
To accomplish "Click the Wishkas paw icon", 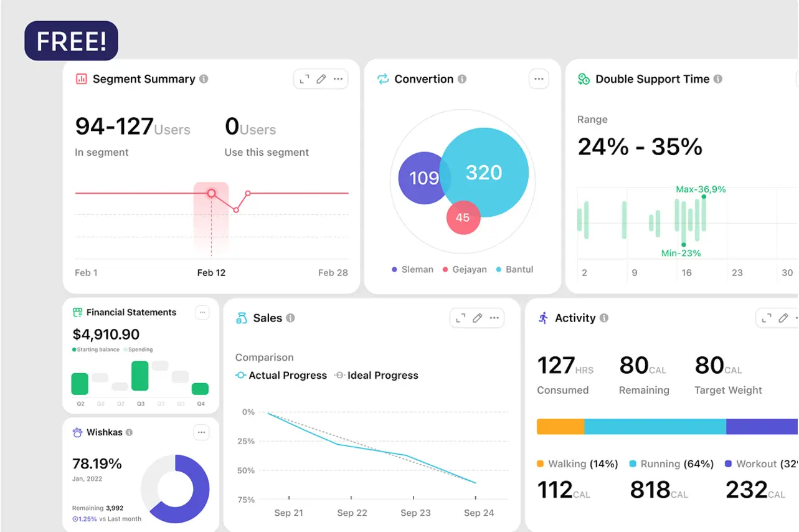I will pyautogui.click(x=78, y=432).
